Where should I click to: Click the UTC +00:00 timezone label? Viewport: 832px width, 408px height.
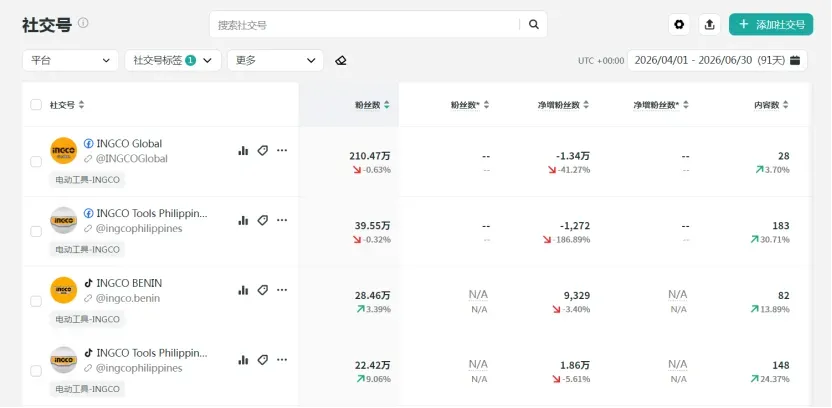point(601,61)
